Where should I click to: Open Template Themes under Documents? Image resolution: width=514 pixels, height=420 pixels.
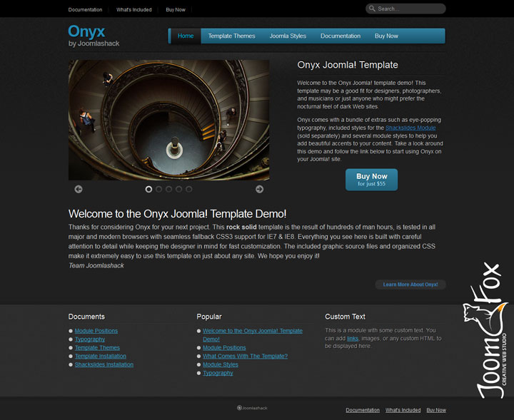pos(97,348)
